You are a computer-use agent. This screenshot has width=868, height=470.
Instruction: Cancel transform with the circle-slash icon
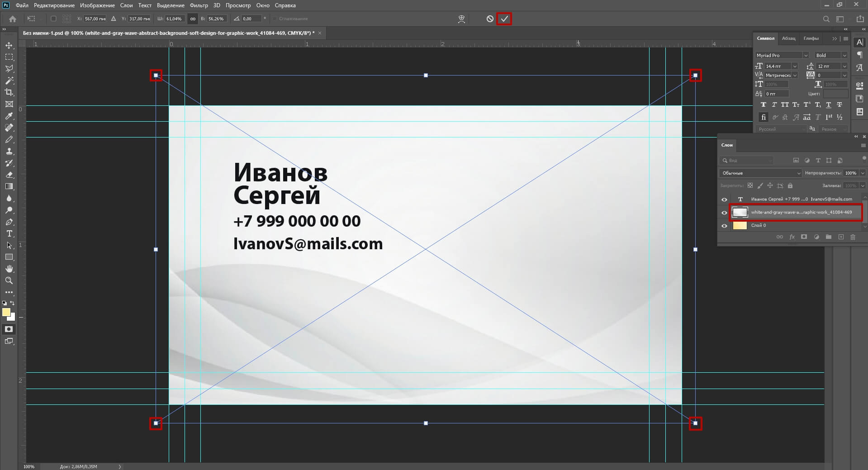pos(490,19)
